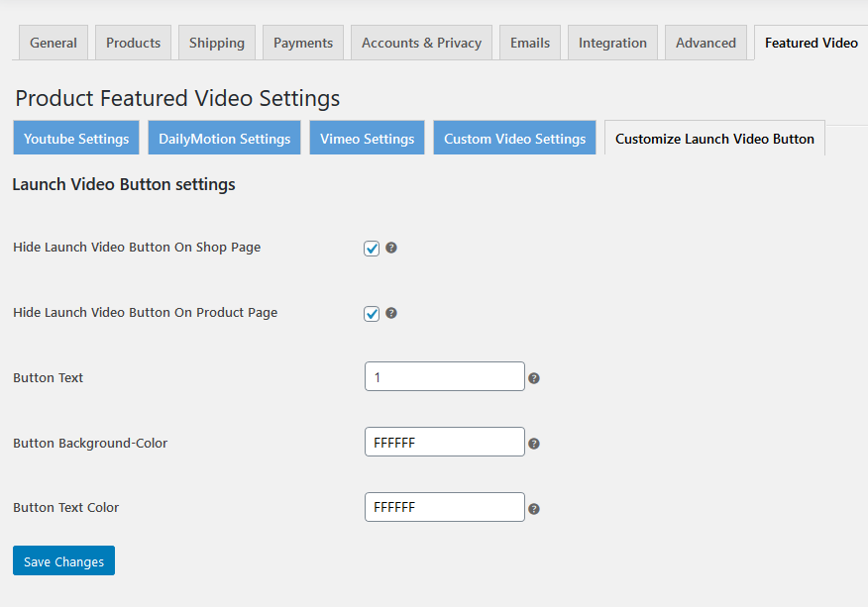Open the Custom Video Settings tab

(x=514, y=138)
